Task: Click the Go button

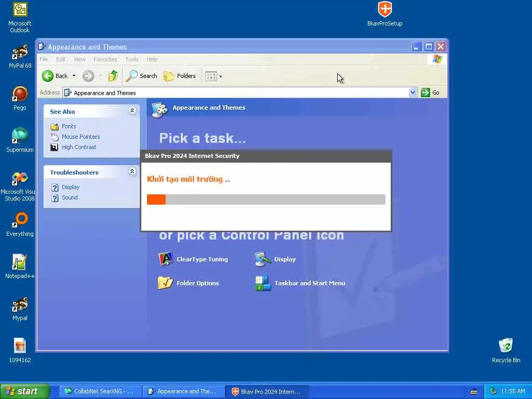Action: [430, 92]
